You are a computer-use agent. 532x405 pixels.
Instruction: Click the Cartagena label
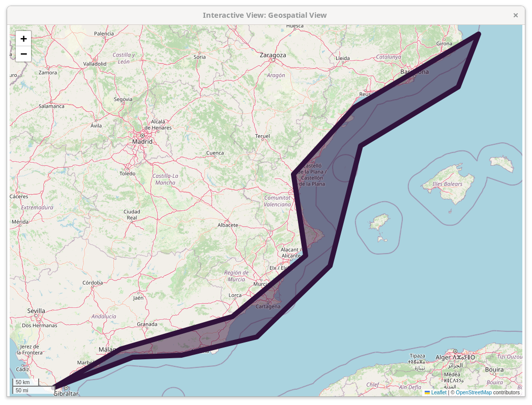[x=268, y=306]
